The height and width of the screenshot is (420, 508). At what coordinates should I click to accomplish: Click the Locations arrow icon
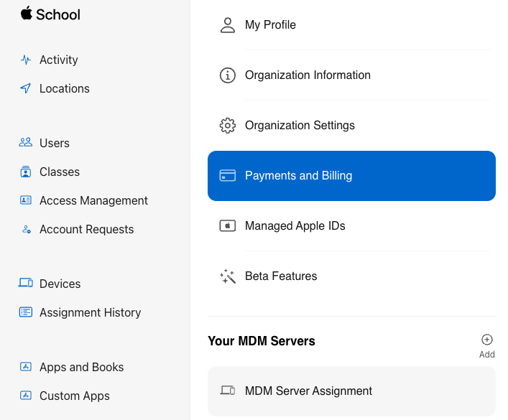[26, 88]
